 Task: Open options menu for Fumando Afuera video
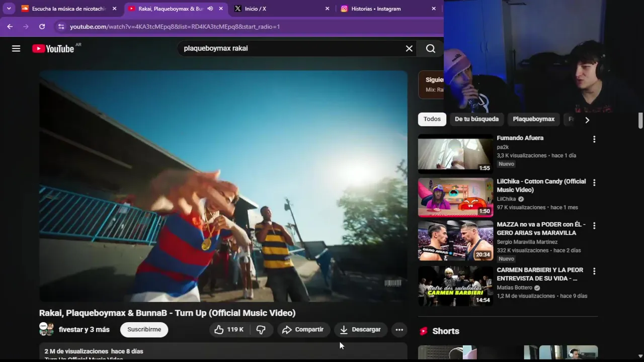[594, 139]
